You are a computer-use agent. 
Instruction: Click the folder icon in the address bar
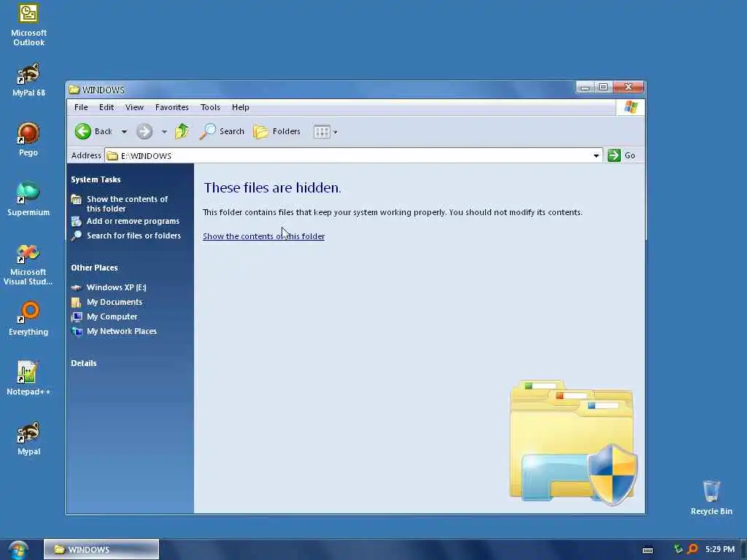[x=112, y=156]
